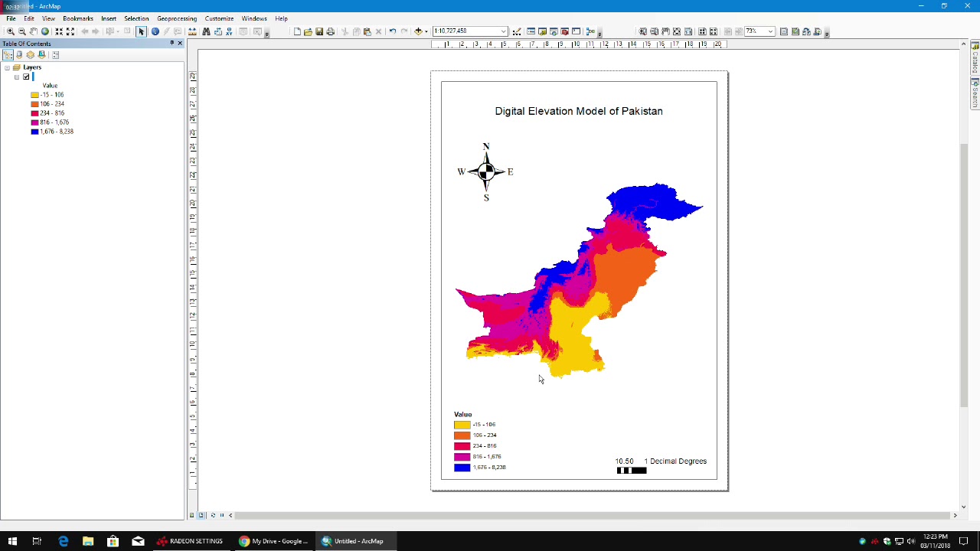The width and height of the screenshot is (980, 551).
Task: Open the File menu
Action: pos(11,18)
